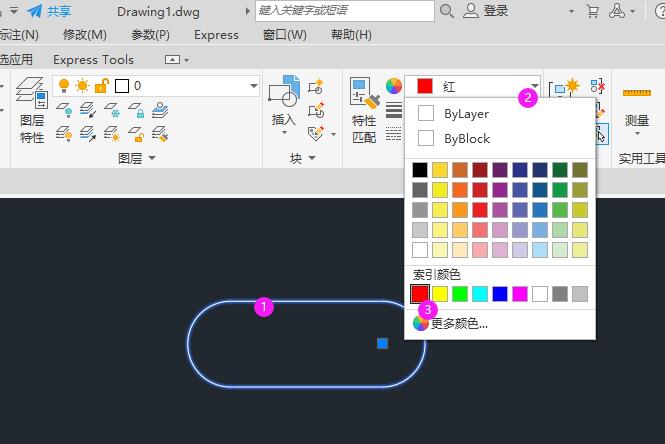Pick the black swatch in the palette grid
The width and height of the screenshot is (665, 444).
click(420, 170)
